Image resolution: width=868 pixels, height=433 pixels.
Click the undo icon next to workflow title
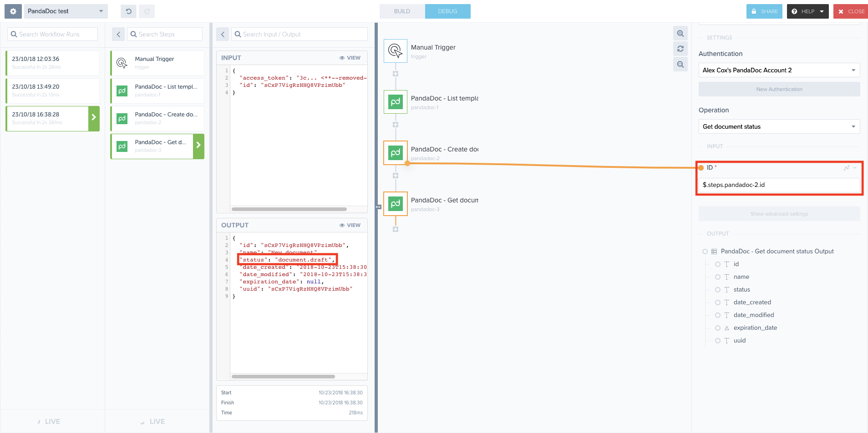pos(128,11)
